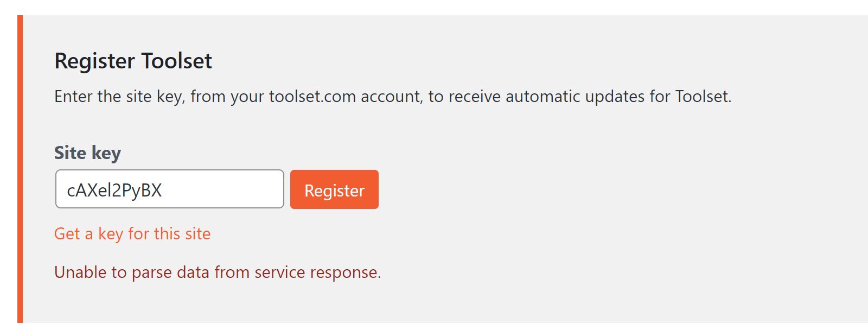
Task: Submit the site key with Register
Action: tap(334, 189)
